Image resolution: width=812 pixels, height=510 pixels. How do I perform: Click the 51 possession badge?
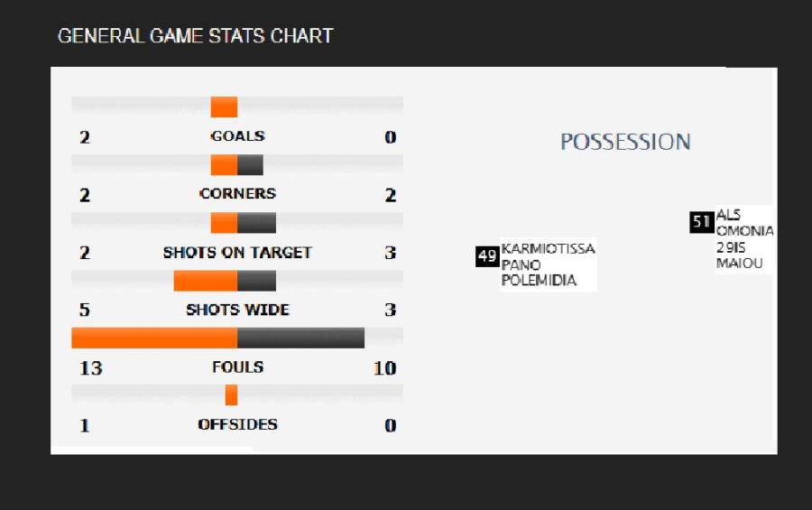point(702,222)
